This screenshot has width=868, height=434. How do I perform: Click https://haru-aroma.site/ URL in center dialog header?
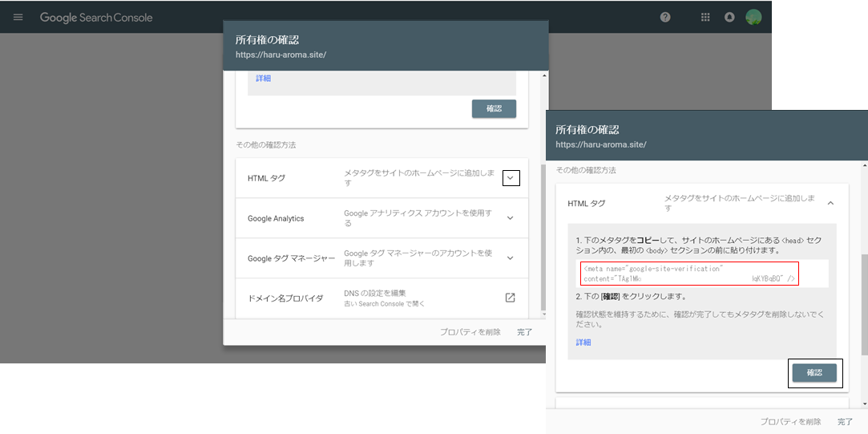click(281, 55)
